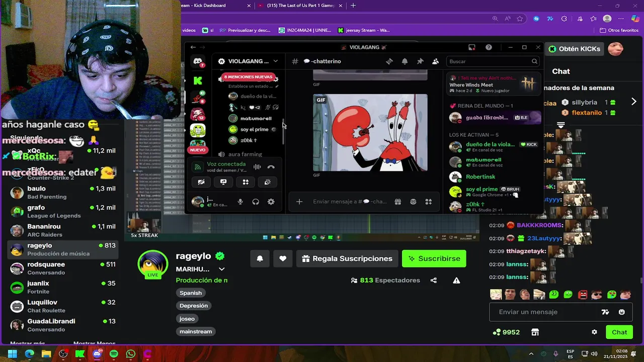644x362 pixels.
Task: Follow rageylo with the heart button
Action: (x=283, y=258)
